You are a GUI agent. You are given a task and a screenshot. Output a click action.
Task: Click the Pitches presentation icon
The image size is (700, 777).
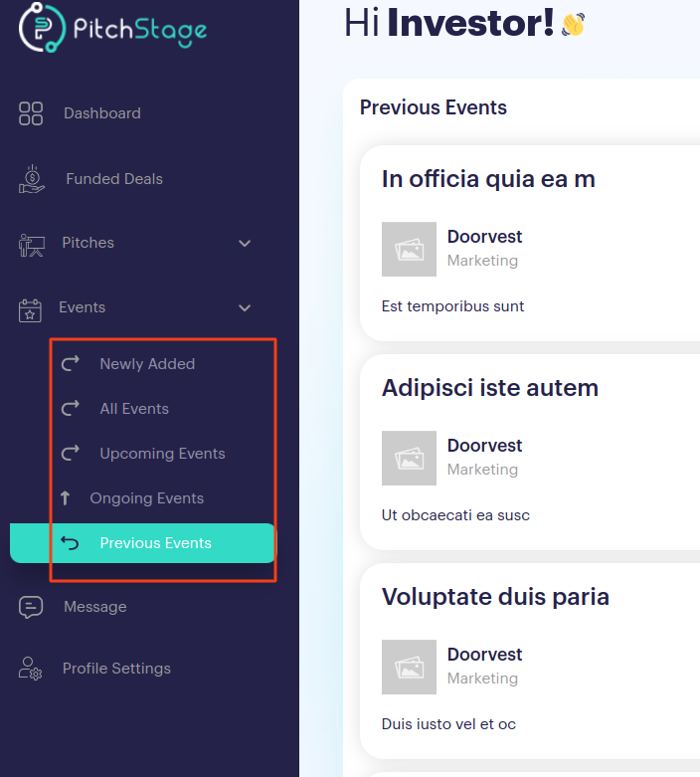point(32,245)
